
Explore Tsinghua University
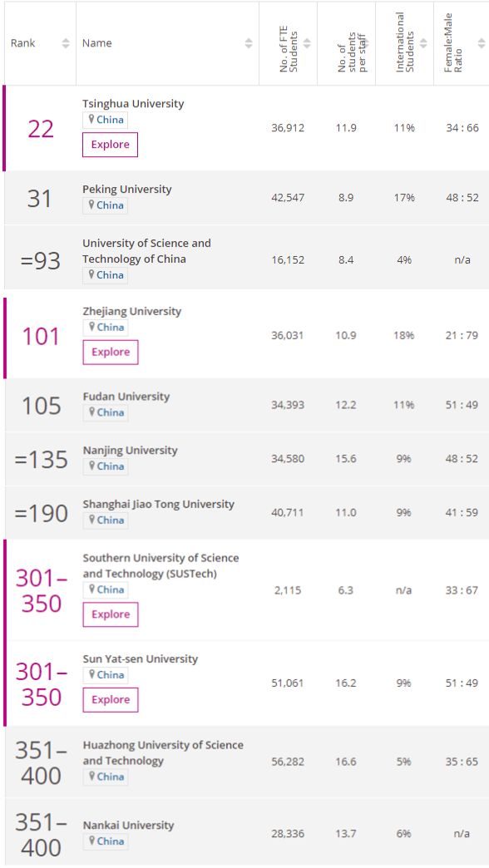pos(111,145)
